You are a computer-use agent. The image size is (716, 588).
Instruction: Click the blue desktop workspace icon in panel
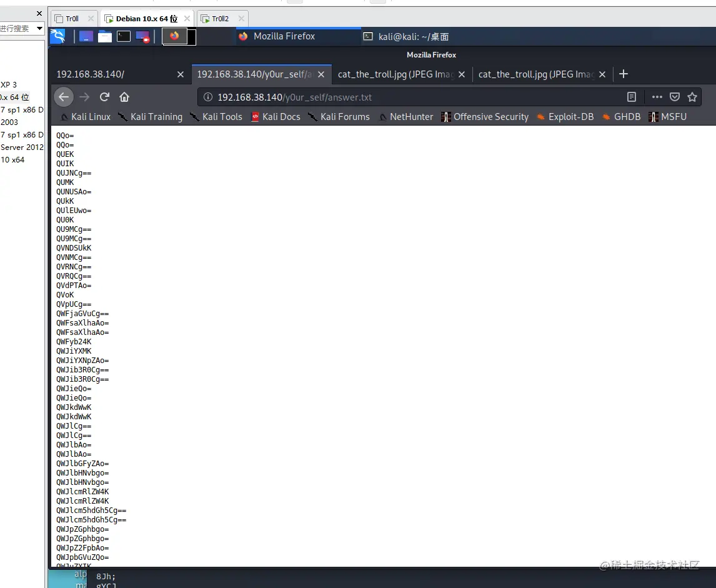[86, 36]
